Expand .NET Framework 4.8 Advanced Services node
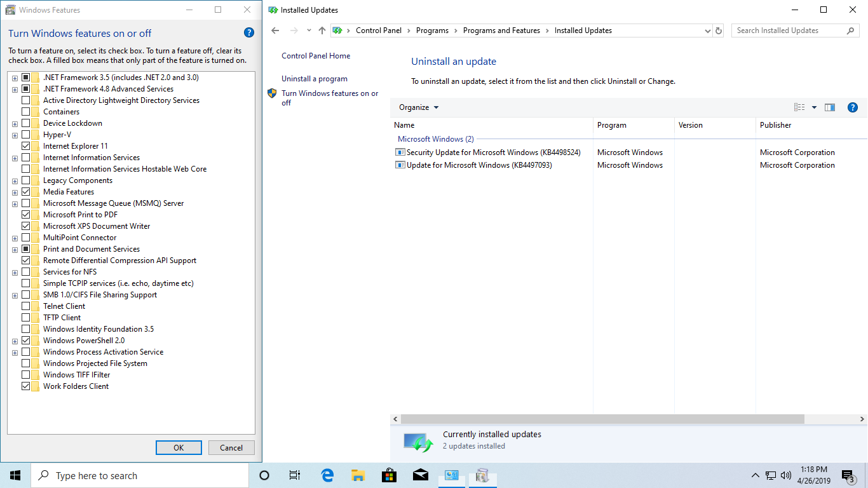The height and width of the screenshot is (488, 868). coord(15,90)
